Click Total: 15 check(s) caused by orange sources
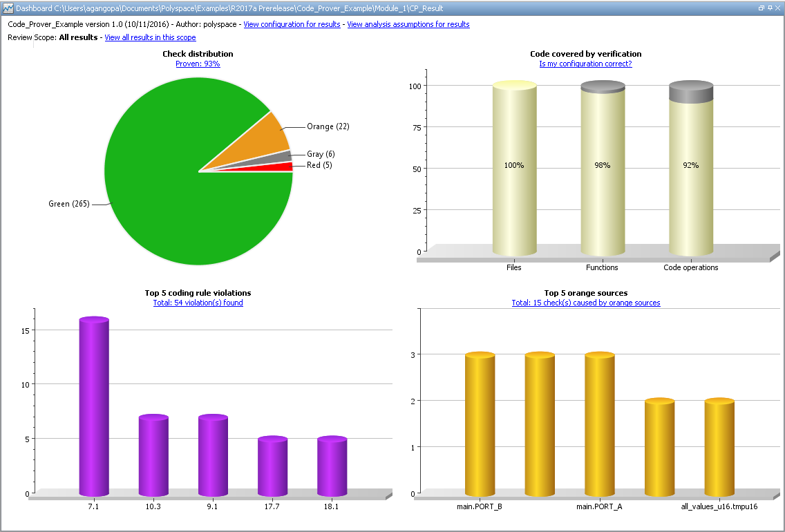The height and width of the screenshot is (532, 785). [585, 303]
